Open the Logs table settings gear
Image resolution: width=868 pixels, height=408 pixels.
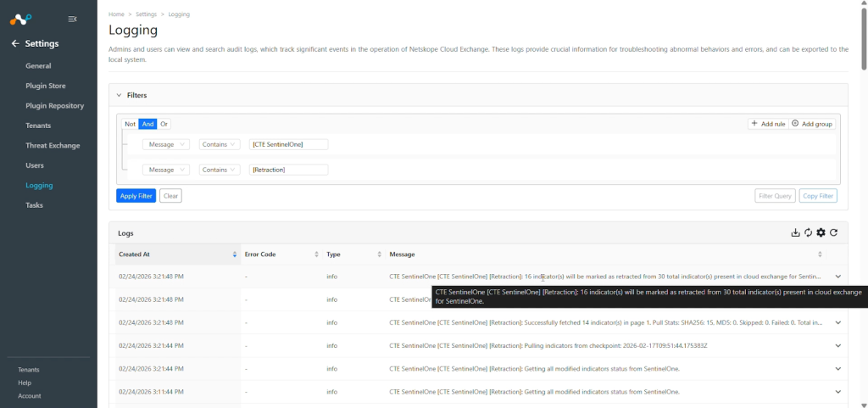tap(821, 232)
